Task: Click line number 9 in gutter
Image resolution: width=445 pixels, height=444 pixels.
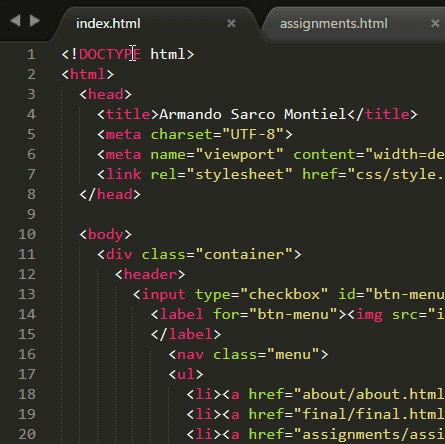Action: (x=31, y=214)
